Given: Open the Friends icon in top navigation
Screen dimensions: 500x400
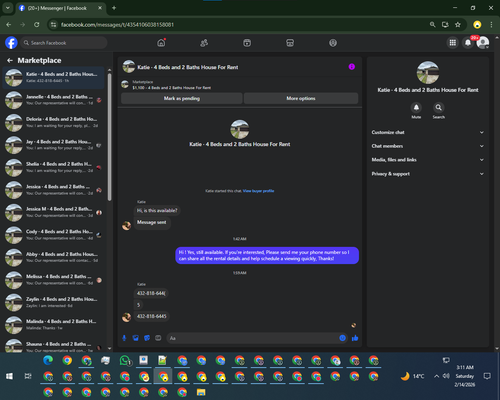Looking at the screenshot, I should (x=204, y=43).
